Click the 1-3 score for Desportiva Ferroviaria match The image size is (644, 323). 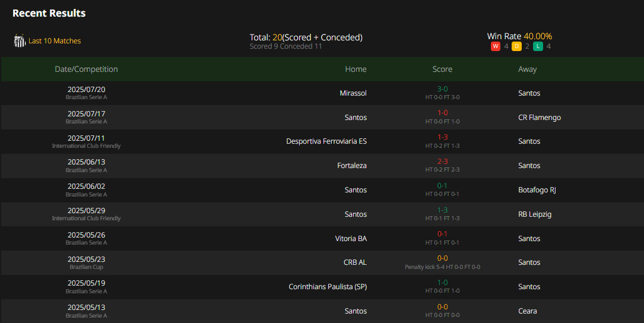coord(442,137)
